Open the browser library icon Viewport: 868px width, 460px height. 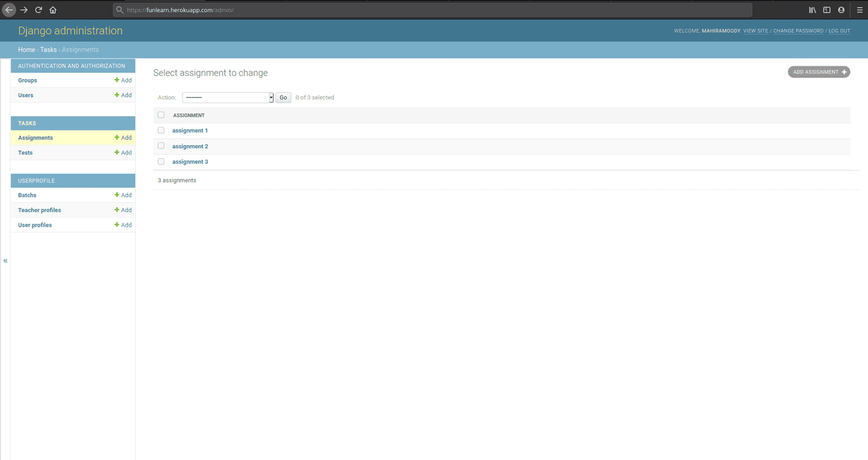(x=813, y=10)
